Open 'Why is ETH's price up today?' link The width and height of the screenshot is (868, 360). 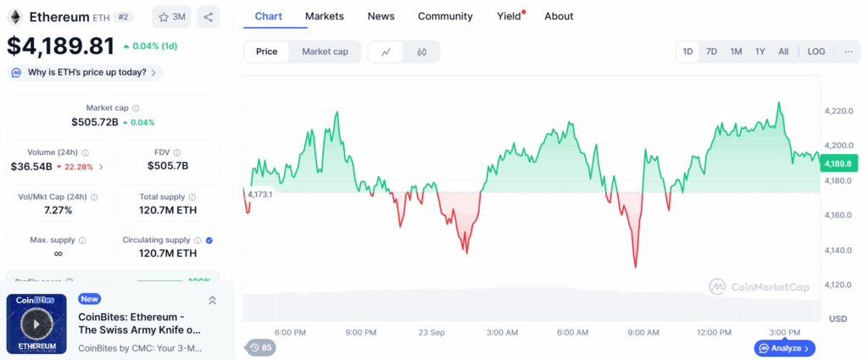click(x=86, y=73)
